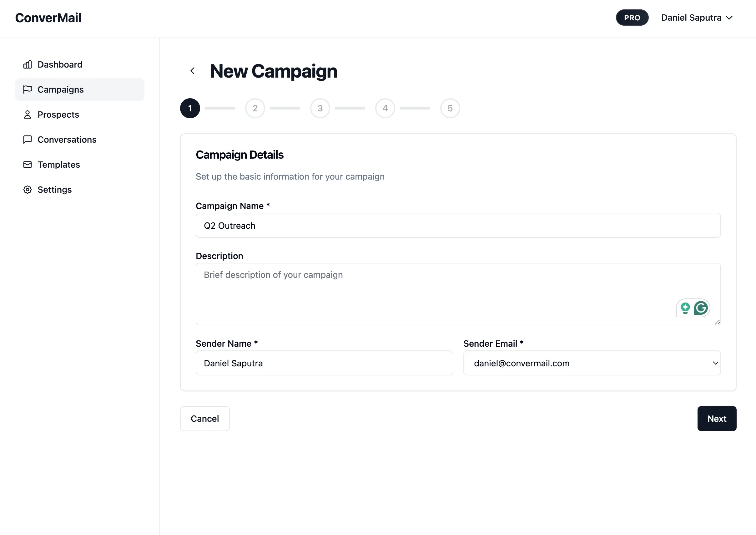Click the Dashboard bar chart icon
The width and height of the screenshot is (756, 535).
[x=28, y=64]
